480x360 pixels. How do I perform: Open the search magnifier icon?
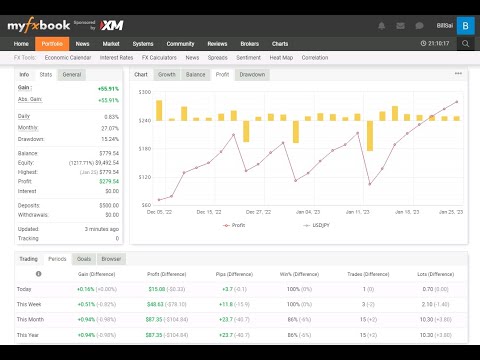click(466, 44)
